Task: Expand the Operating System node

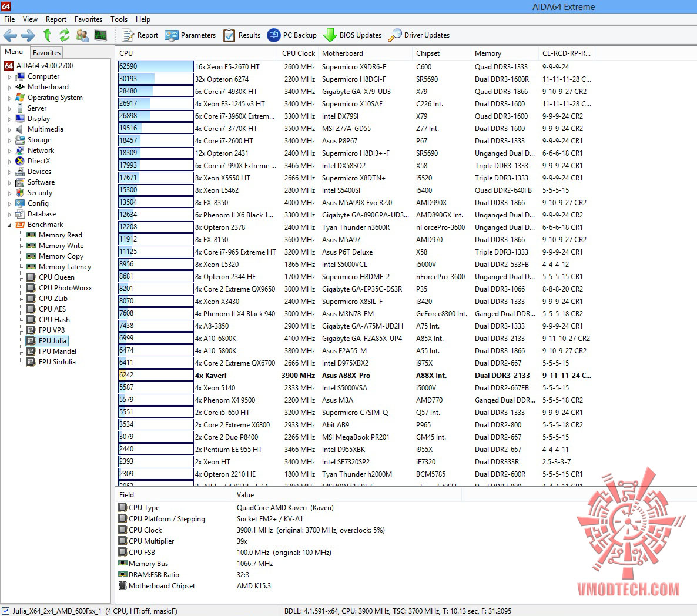Action: [x=9, y=98]
